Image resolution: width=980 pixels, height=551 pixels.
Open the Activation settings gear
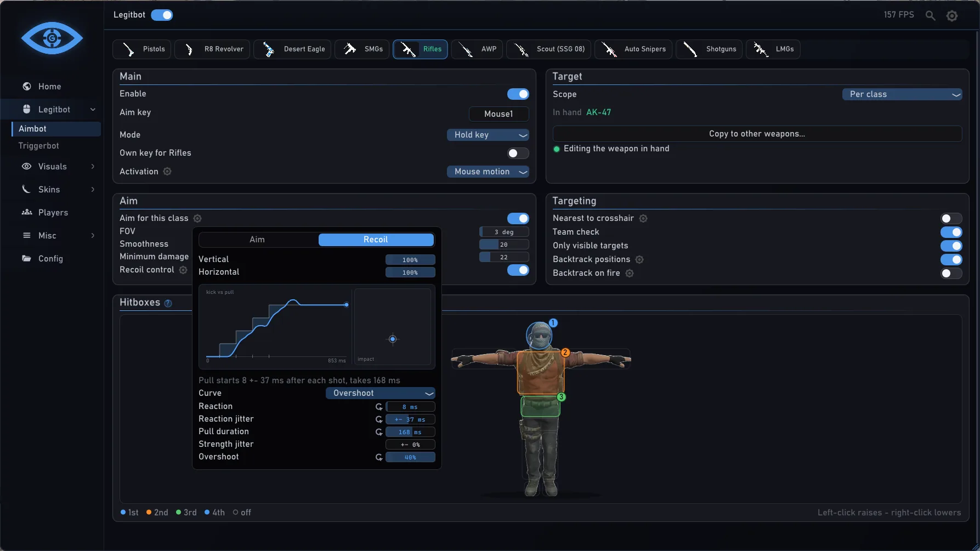[x=167, y=172]
